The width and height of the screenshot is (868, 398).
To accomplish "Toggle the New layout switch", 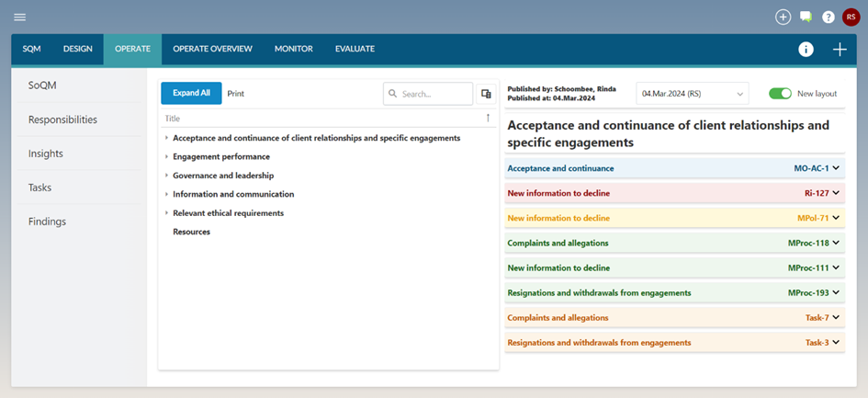I will pos(780,94).
